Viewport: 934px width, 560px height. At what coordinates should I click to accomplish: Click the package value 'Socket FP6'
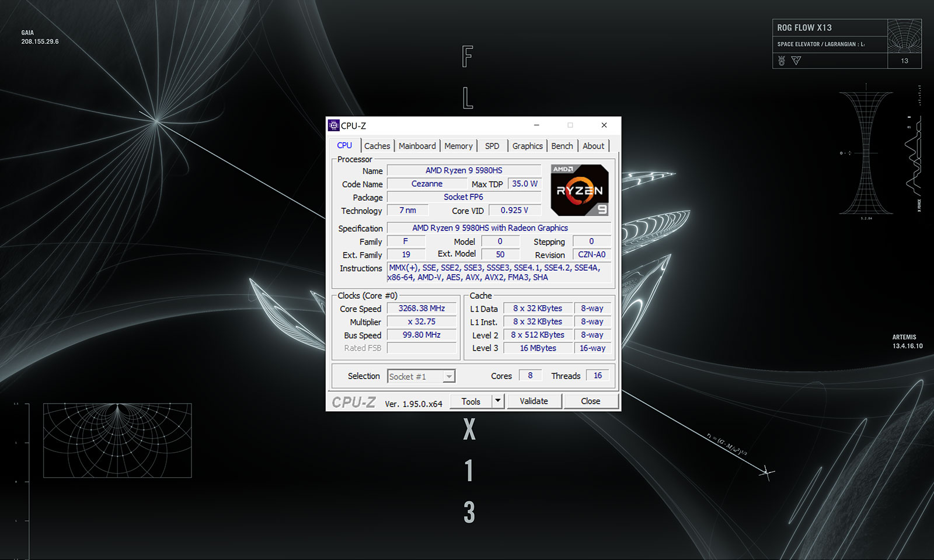pyautogui.click(x=463, y=197)
